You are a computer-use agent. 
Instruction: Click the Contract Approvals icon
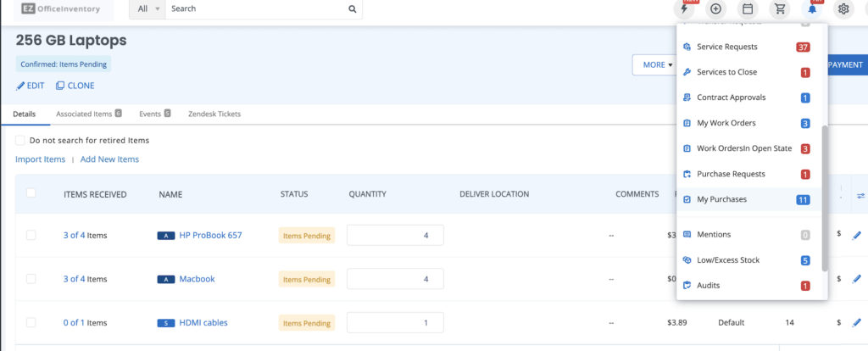(x=687, y=98)
